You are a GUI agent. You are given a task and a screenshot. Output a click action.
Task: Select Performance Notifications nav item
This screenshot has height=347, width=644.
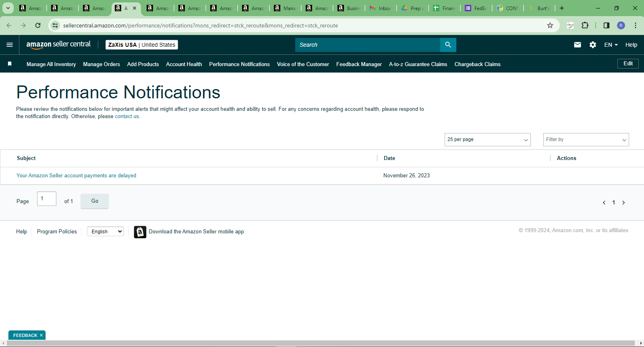[240, 64]
